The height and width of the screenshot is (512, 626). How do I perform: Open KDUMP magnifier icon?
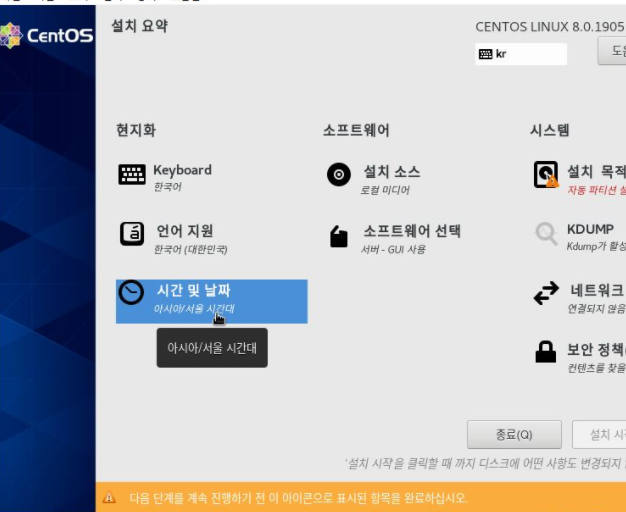point(546,234)
